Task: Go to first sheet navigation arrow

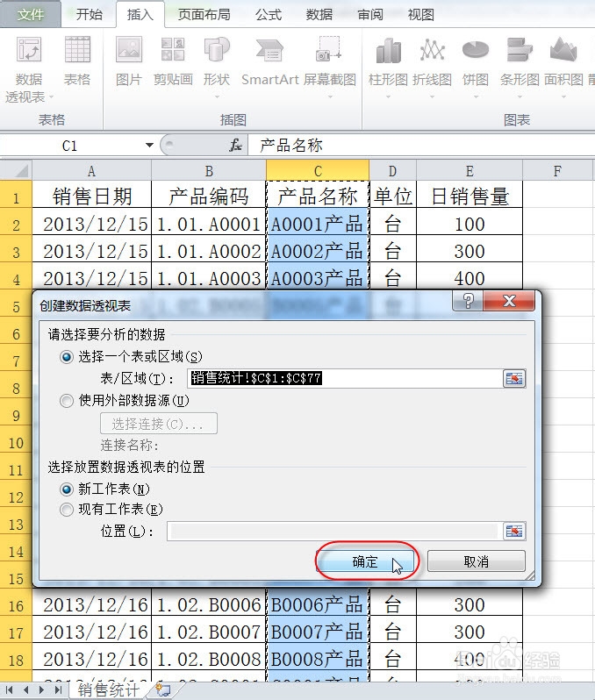Action: (x=10, y=690)
